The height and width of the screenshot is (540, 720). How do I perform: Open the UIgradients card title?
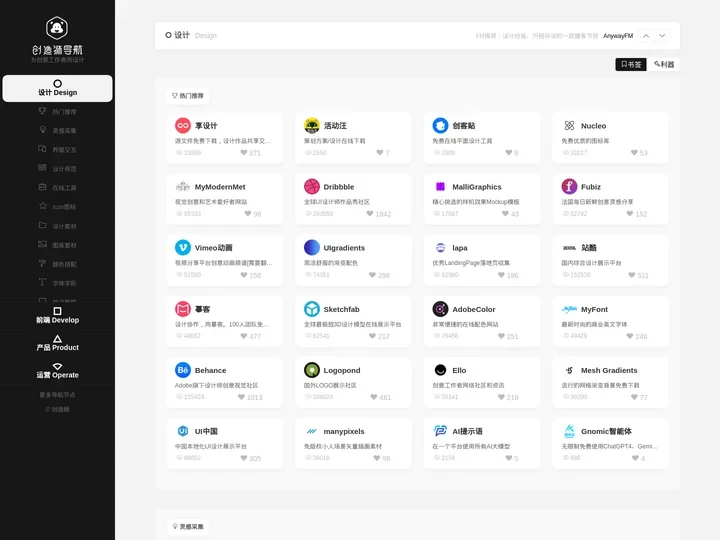point(344,248)
